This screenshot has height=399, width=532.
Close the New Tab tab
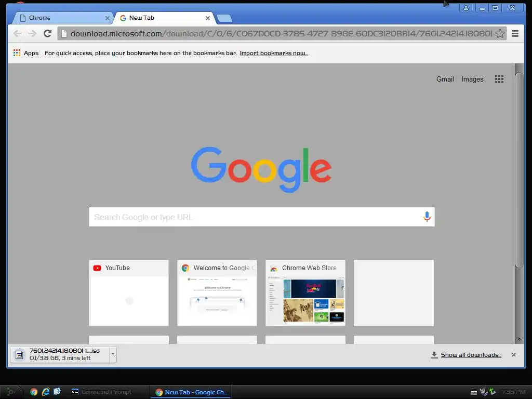coord(208,18)
